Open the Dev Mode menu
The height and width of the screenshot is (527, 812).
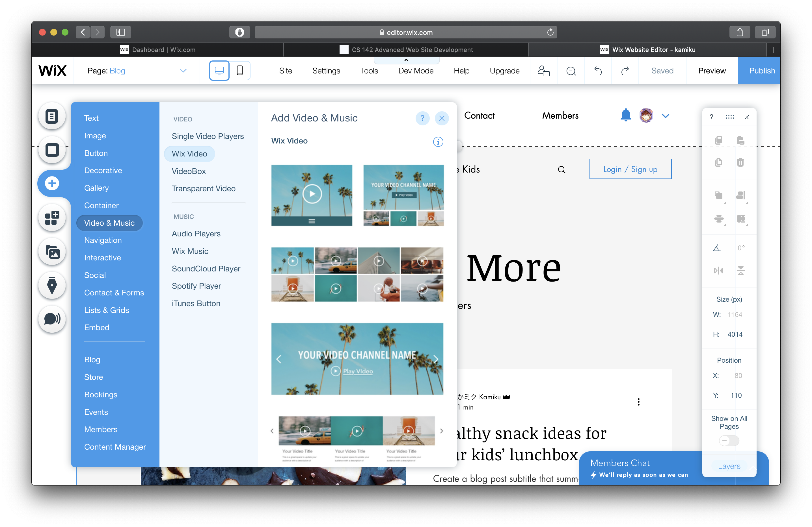click(416, 71)
